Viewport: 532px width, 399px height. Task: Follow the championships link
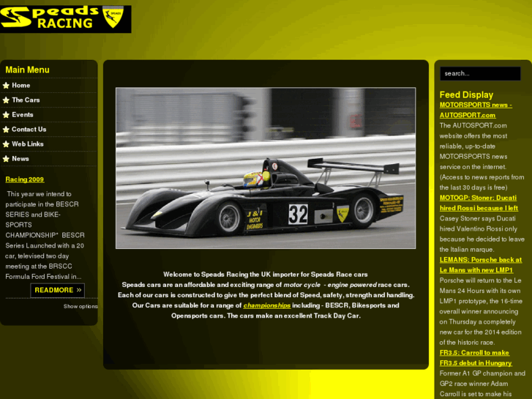(267, 305)
